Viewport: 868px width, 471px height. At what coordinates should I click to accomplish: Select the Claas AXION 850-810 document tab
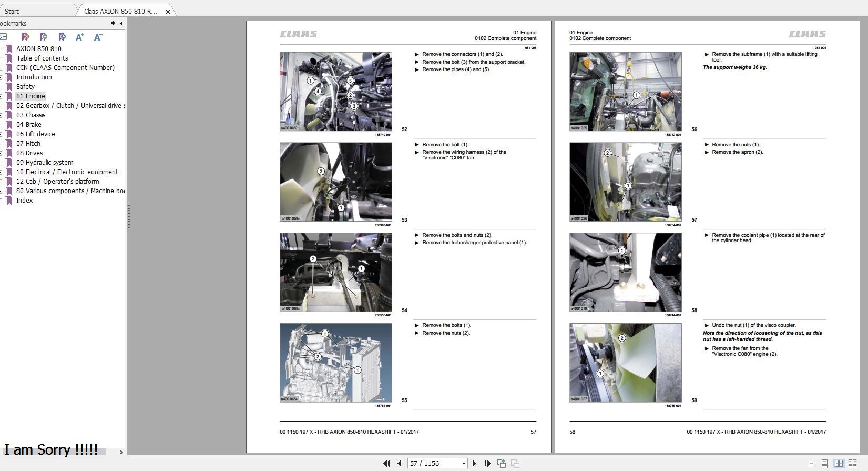click(x=120, y=11)
